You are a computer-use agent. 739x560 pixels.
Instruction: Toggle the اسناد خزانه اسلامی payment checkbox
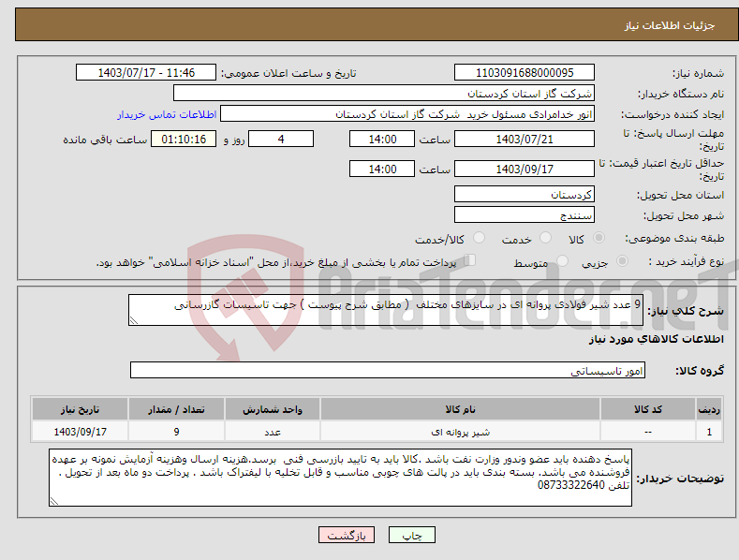tap(470, 260)
